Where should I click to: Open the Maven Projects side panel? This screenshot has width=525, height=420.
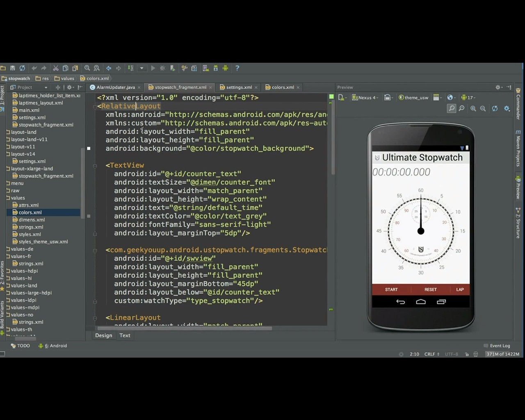point(518,148)
